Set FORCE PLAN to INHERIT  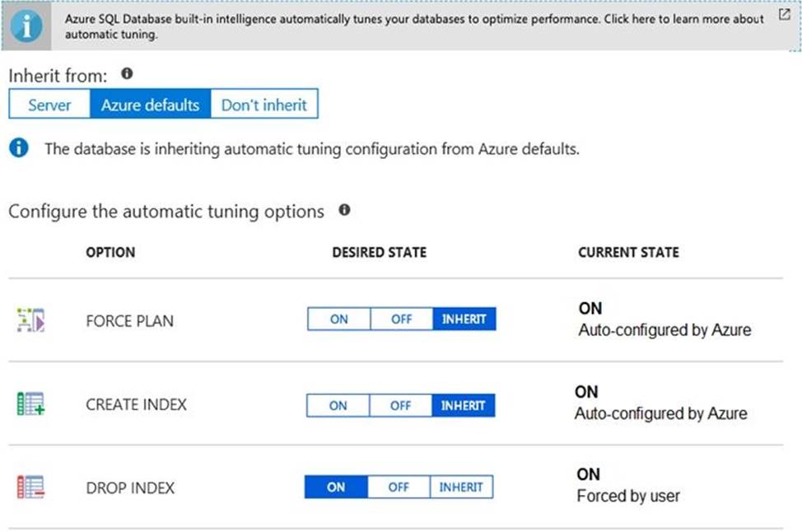[464, 320]
